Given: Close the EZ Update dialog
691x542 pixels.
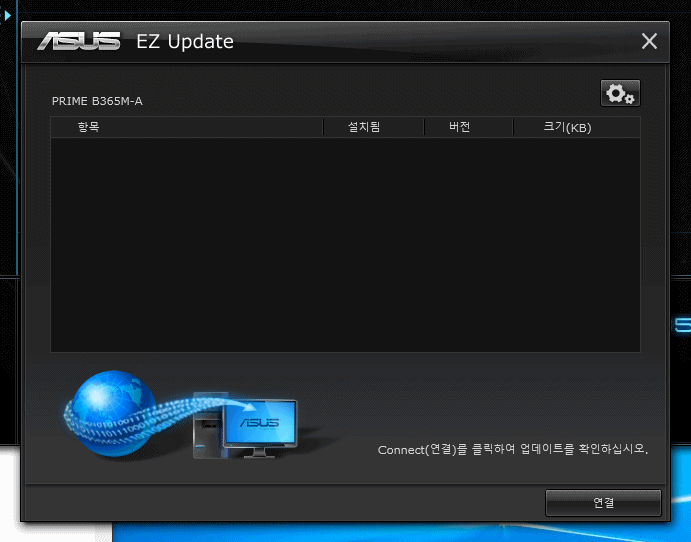Looking at the screenshot, I should (x=649, y=41).
